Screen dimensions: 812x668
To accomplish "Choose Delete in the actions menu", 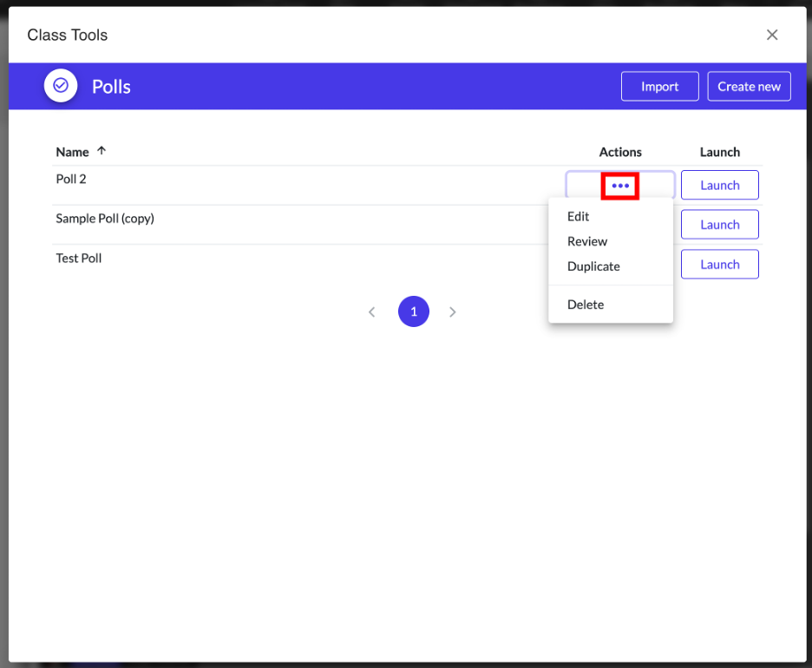I will coord(586,305).
